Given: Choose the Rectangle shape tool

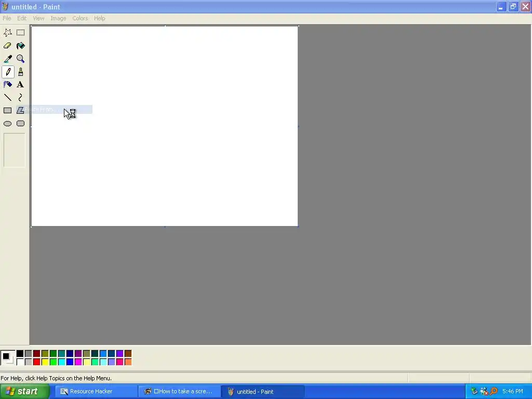Looking at the screenshot, I should pos(7,110).
